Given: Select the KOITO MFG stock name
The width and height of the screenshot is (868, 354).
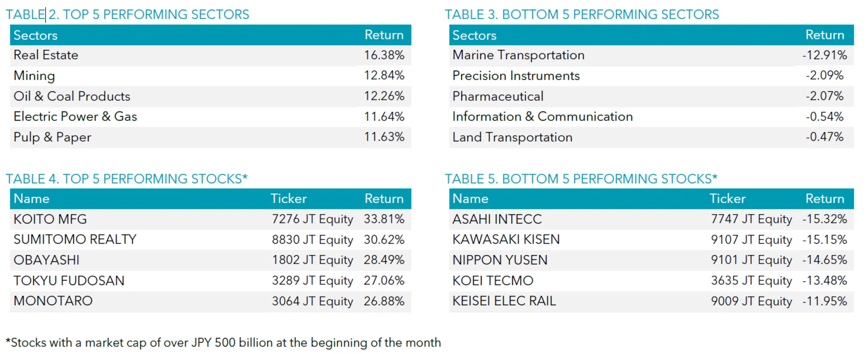Looking at the screenshot, I should pyautogui.click(x=50, y=219).
